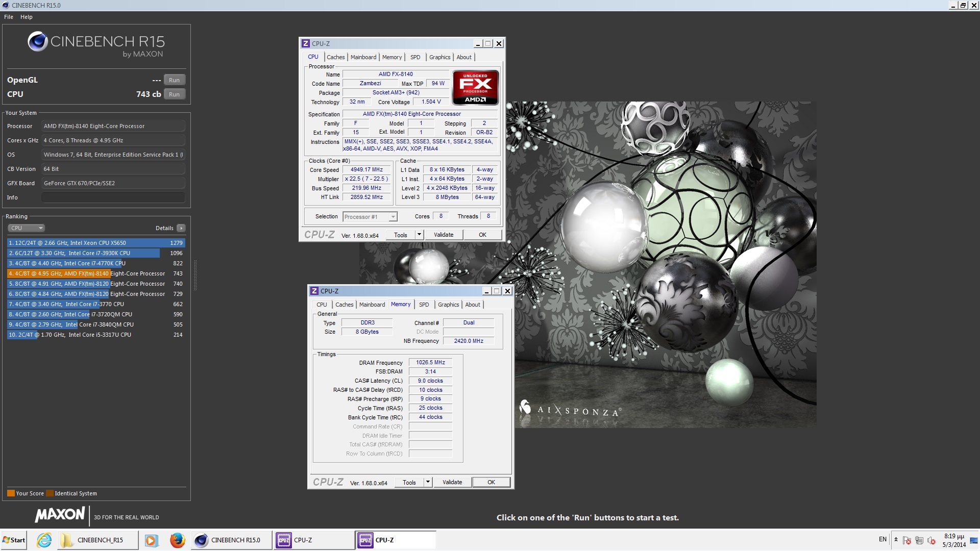Click the ranking panel resize grip
Viewport: 980px width, 551px height.
[195, 275]
